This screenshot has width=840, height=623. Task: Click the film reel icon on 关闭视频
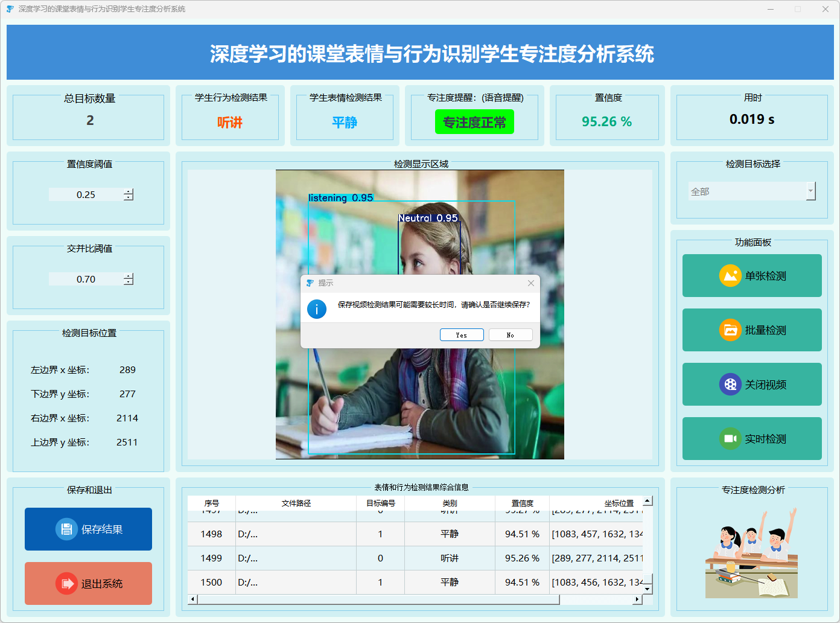click(730, 385)
